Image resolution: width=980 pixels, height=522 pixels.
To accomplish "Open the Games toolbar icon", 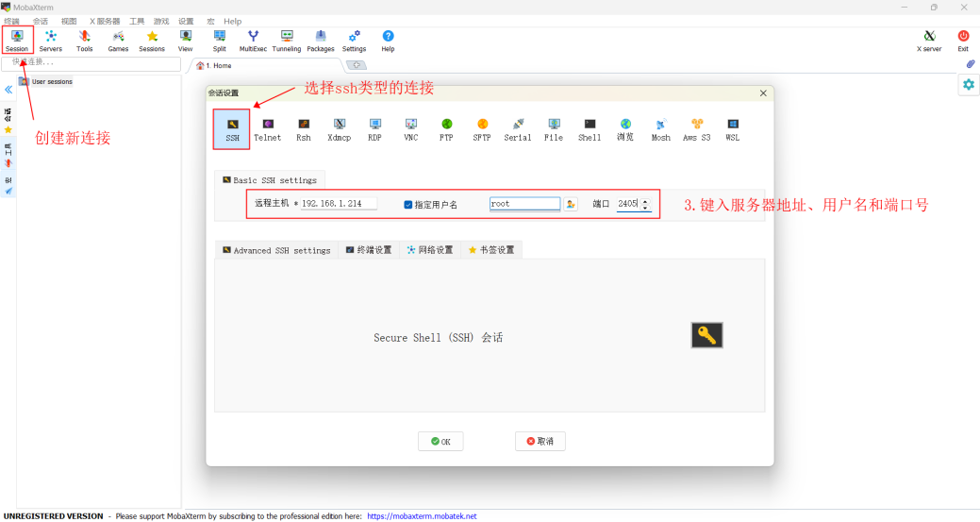I will tap(118, 41).
